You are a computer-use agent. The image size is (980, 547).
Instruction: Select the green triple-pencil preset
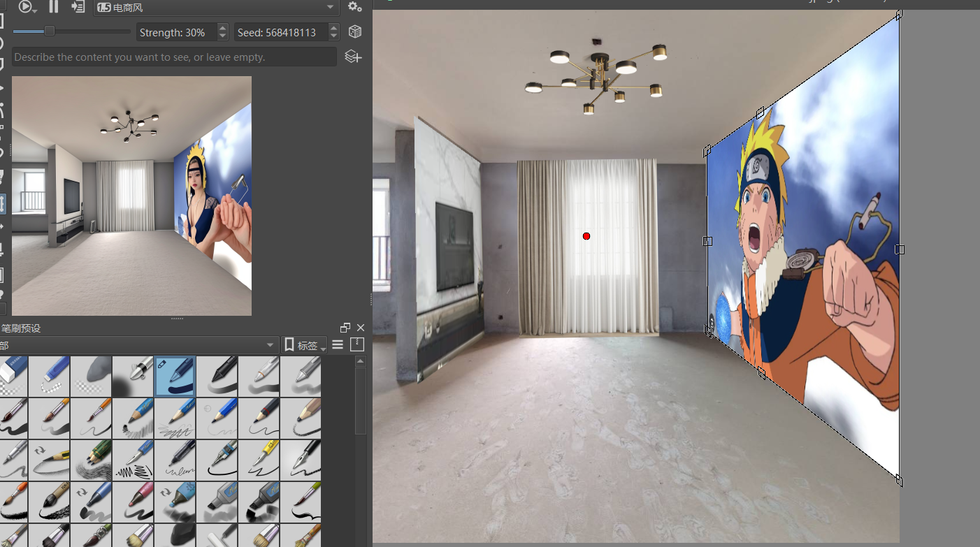click(91, 460)
